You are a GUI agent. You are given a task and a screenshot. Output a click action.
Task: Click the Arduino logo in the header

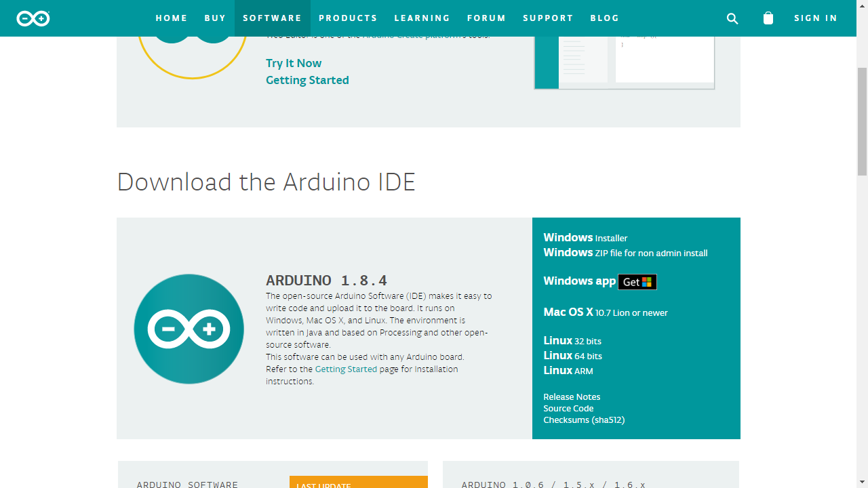[x=33, y=18]
